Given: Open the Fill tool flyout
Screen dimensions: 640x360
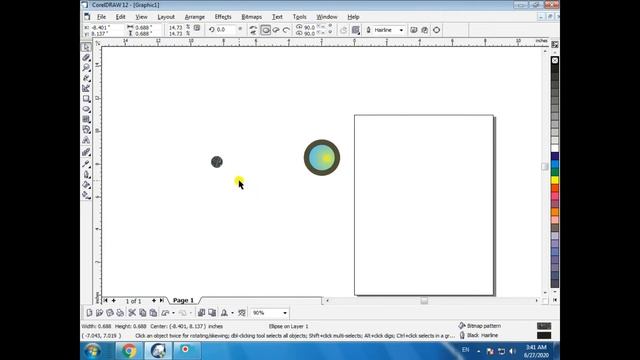Looking at the screenshot, I should [86, 185].
